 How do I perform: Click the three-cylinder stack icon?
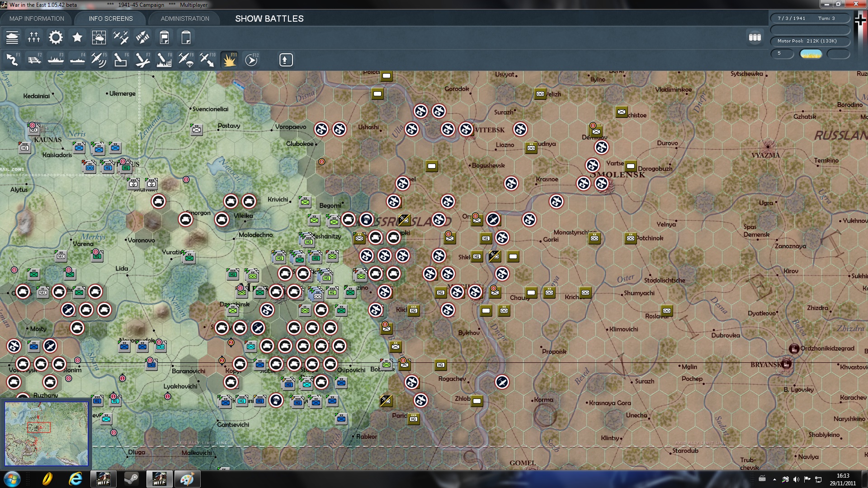click(x=755, y=38)
